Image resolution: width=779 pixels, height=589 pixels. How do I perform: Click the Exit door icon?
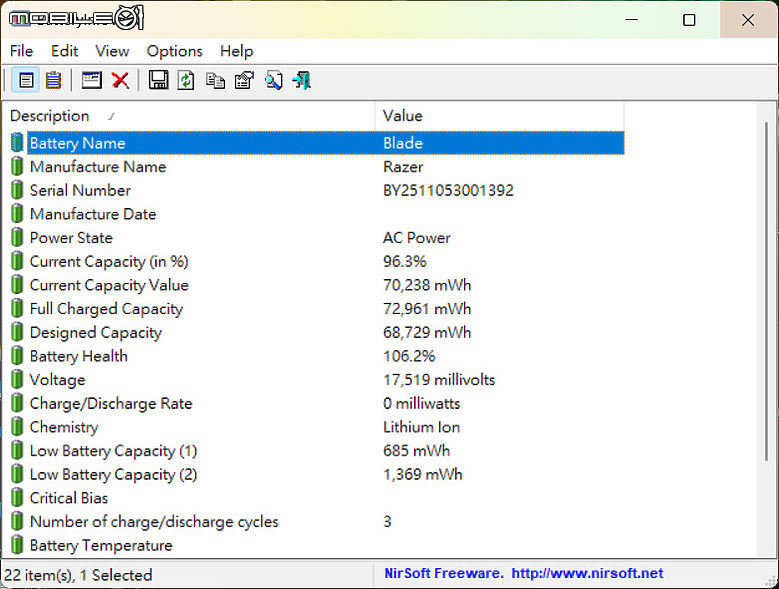point(302,80)
